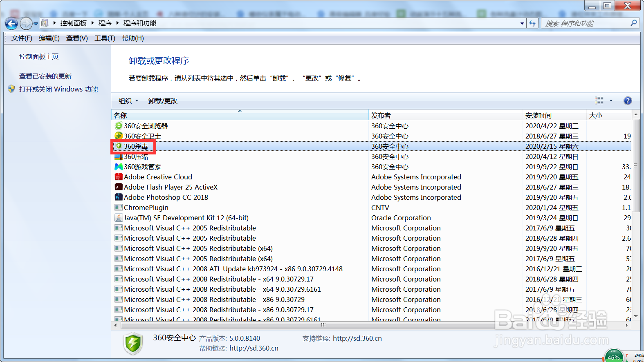Select Microsoft Visual C++ 2008 ATL Update row

coord(372,269)
